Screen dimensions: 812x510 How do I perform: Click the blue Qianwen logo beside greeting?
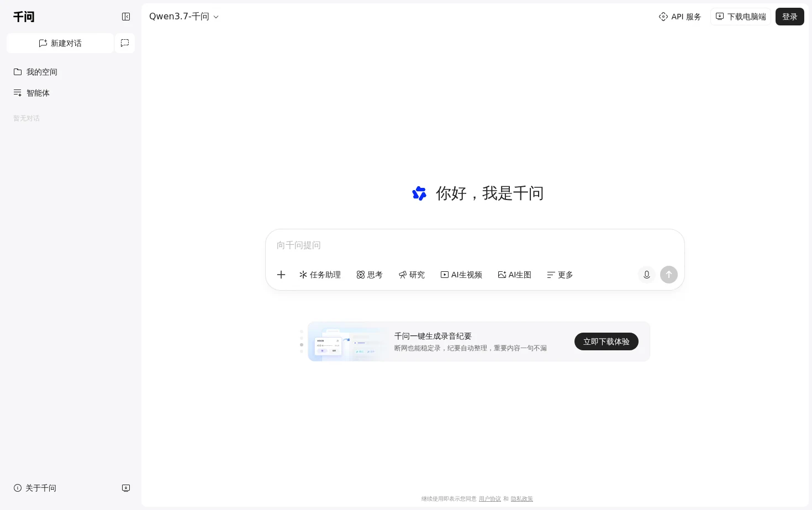coord(419,193)
